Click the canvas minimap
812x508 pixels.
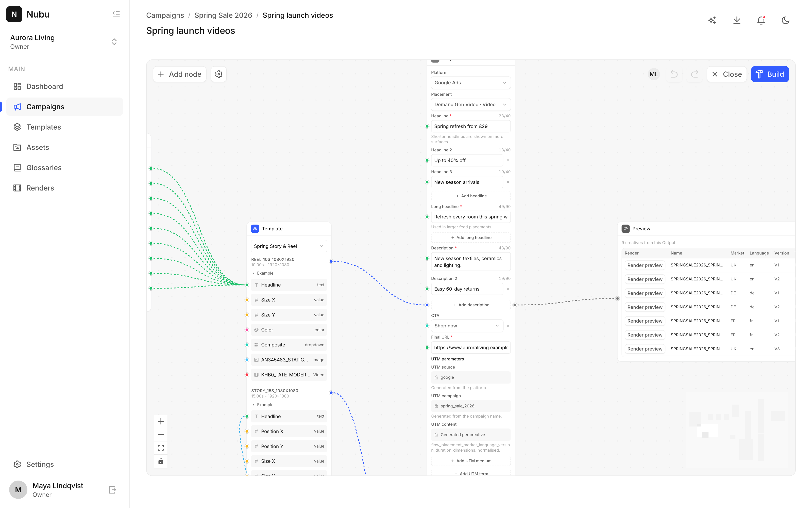[737, 430]
